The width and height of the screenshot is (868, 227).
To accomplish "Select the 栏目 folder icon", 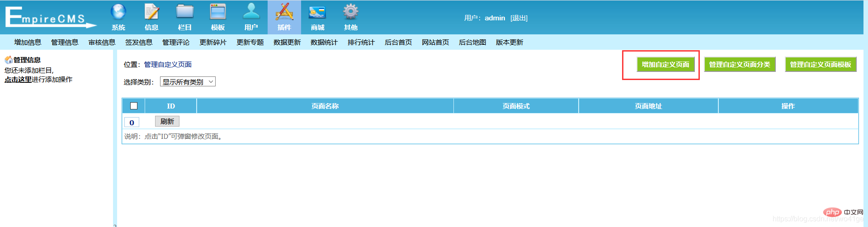I will [x=184, y=12].
